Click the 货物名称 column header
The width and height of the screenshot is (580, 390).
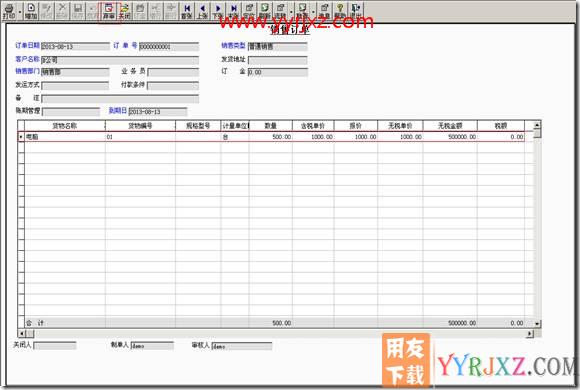coord(65,126)
